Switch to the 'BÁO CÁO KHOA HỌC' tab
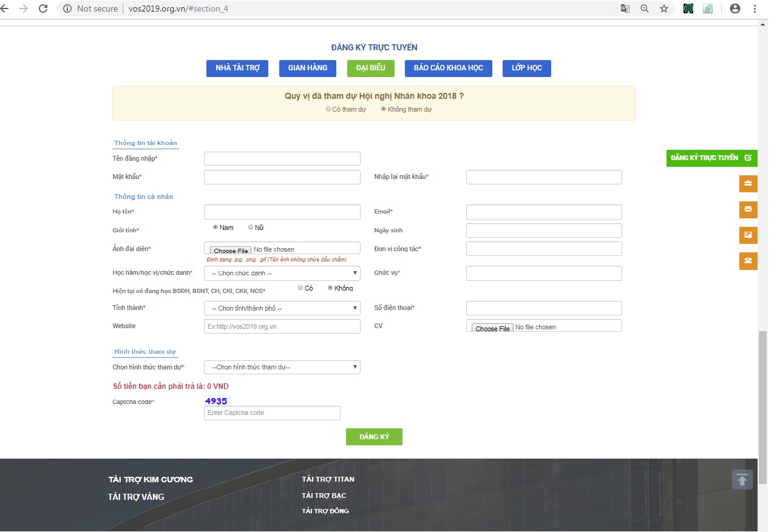 tap(448, 68)
